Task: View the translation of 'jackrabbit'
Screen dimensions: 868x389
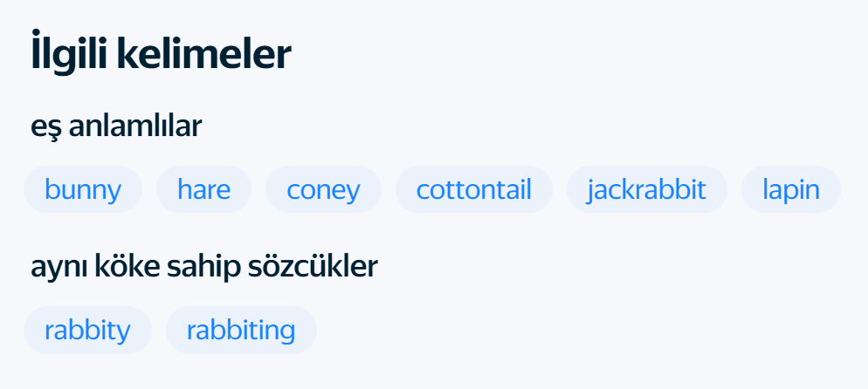Action: tap(646, 189)
